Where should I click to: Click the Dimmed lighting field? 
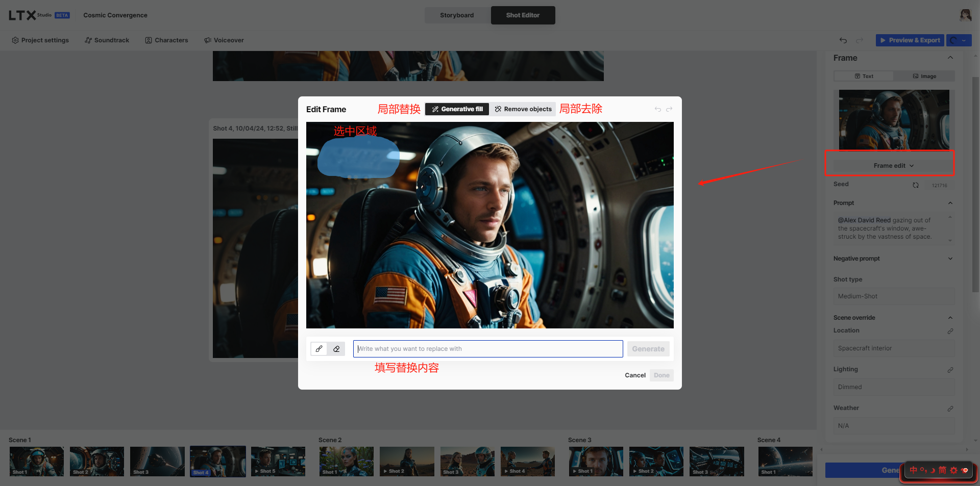click(x=894, y=387)
